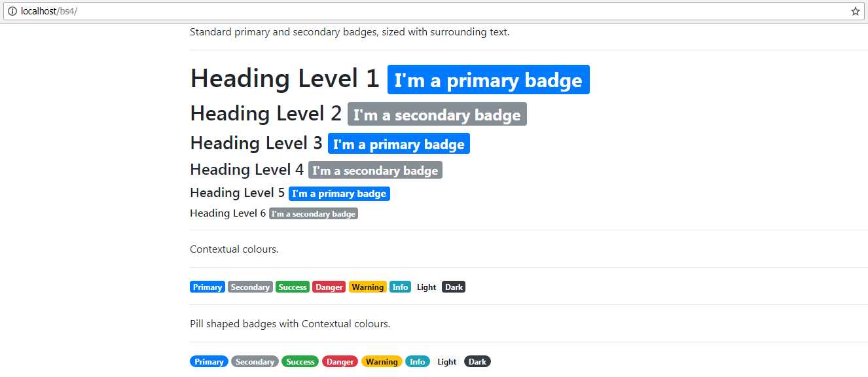Select the Heading Level 1 text
868x377 pixels.
click(283, 78)
